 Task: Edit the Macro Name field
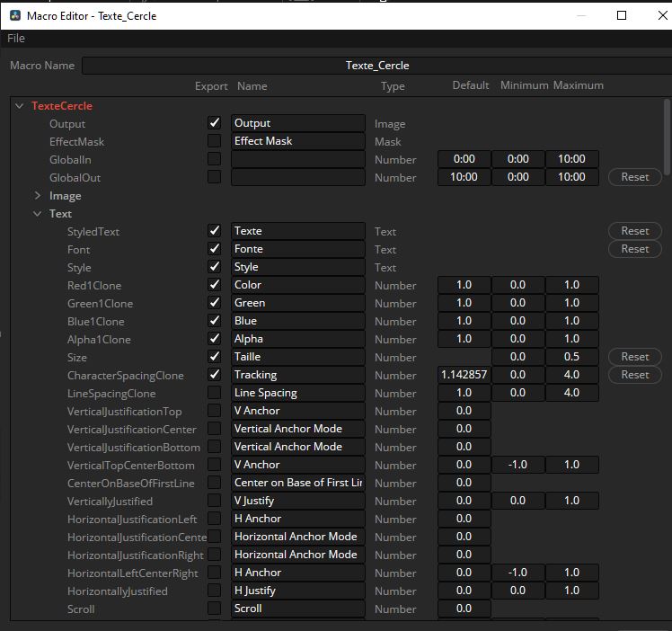(377, 66)
